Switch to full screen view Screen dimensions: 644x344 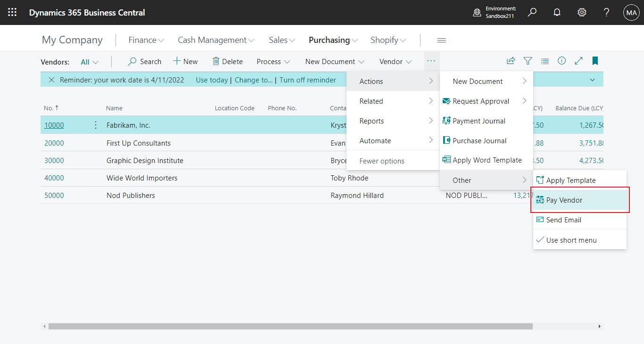point(578,61)
